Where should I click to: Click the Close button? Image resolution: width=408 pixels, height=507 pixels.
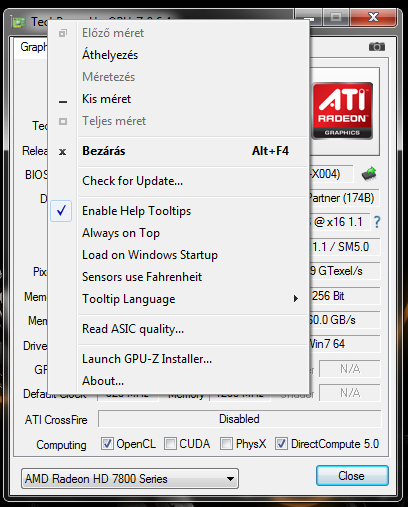[x=352, y=476]
